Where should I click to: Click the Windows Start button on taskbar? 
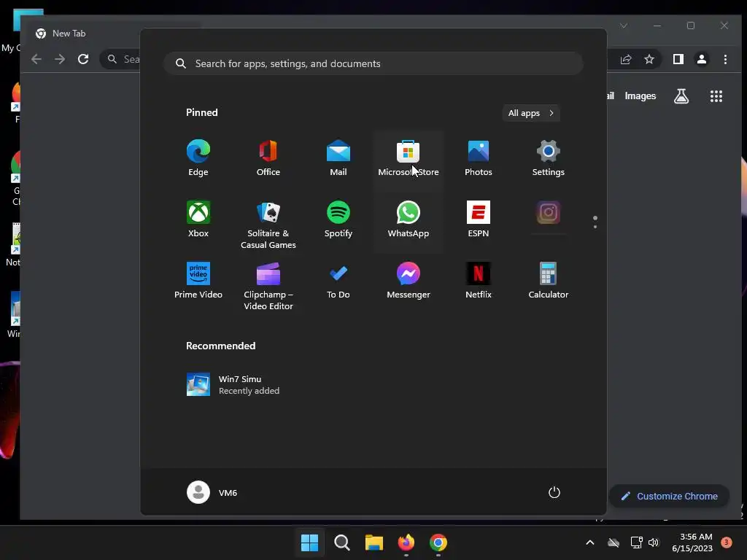309,542
